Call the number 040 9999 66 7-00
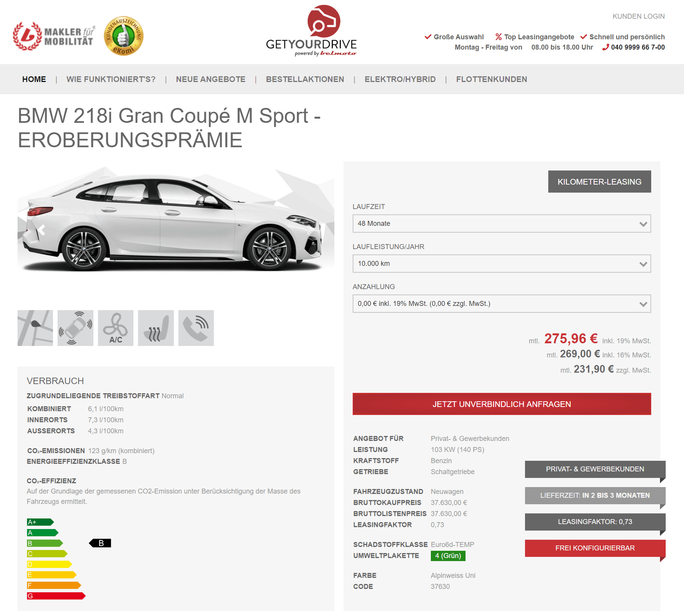The image size is (684, 616). [x=638, y=47]
